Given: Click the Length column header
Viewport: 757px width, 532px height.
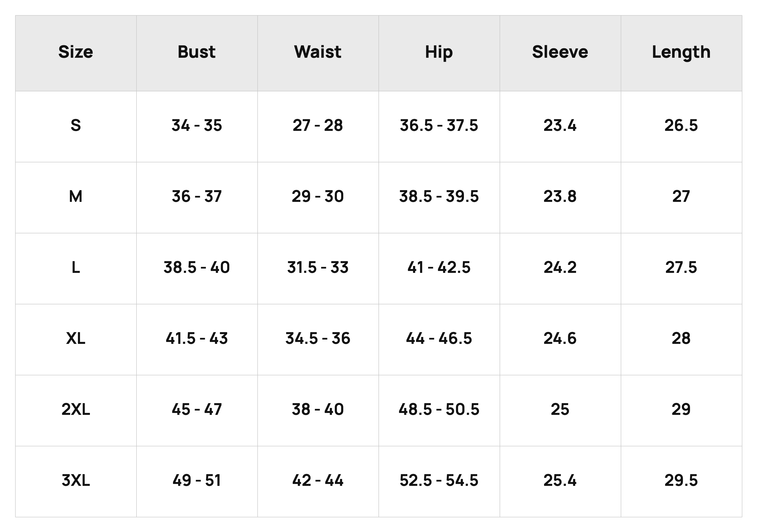Looking at the screenshot, I should coord(681,52).
